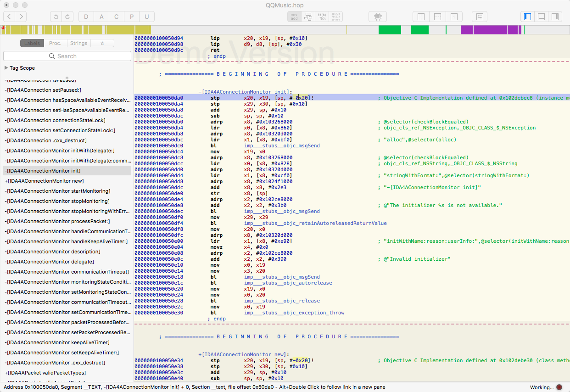Click the navigate back arrow

(9, 17)
